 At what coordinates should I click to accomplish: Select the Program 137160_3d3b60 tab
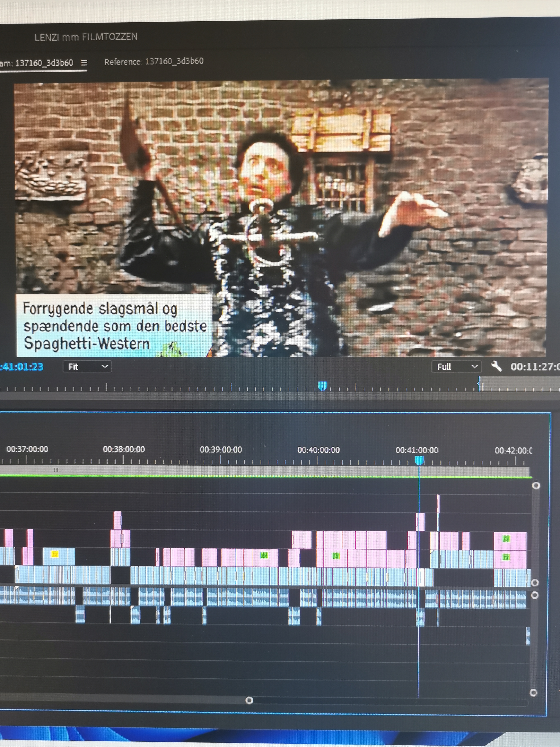point(36,63)
